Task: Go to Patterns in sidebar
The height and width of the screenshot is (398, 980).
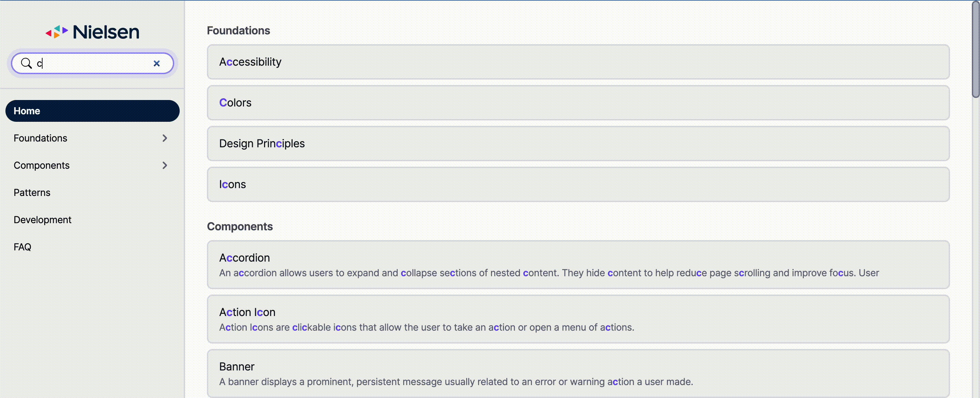Action: tap(32, 193)
